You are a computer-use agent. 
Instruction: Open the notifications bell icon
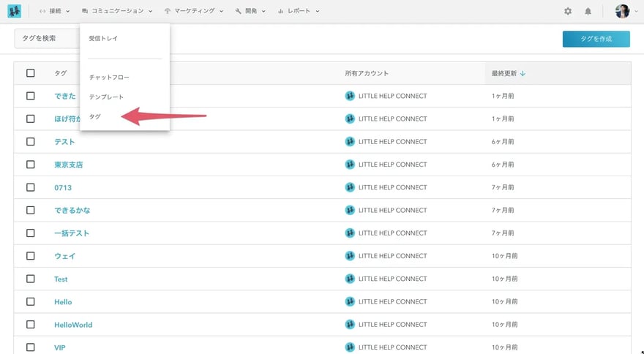588,11
